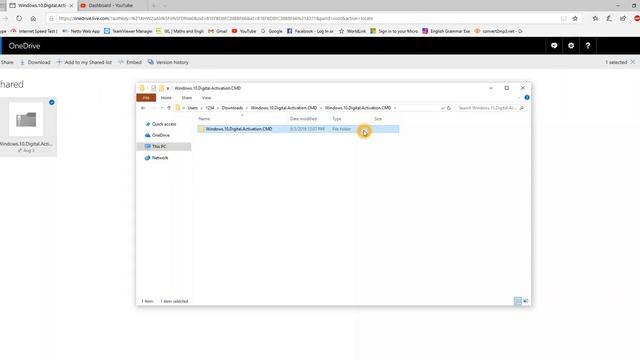Click Embed in OneDrive command bar
Image resolution: width=640 pixels, height=360 pixels.
(x=130, y=62)
